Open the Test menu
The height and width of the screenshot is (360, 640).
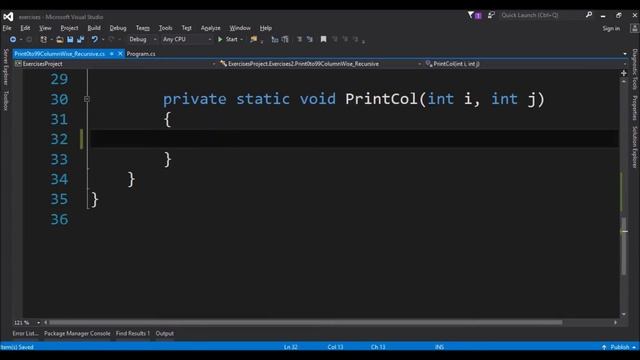click(187, 28)
